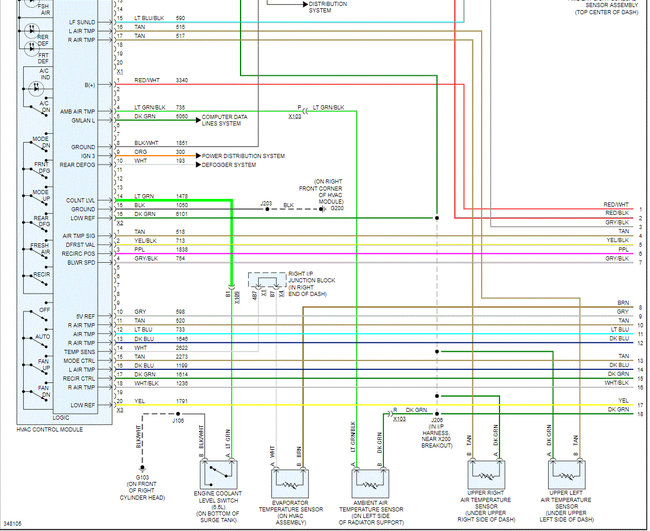Select circuit number 590 on LT BLU/BLK wire
The height and width of the screenshot is (531, 650).
tap(180, 18)
